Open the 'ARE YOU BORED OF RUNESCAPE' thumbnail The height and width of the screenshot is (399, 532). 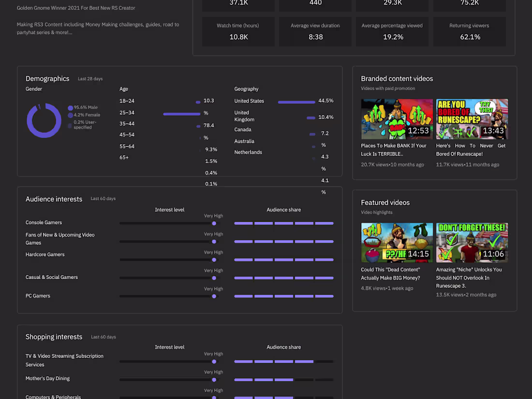pyautogui.click(x=472, y=119)
